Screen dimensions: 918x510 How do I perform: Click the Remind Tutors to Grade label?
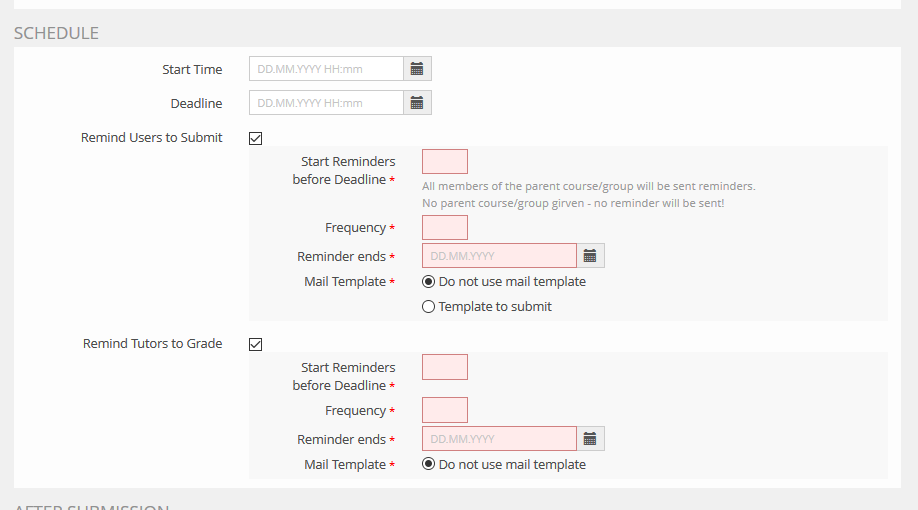(153, 344)
